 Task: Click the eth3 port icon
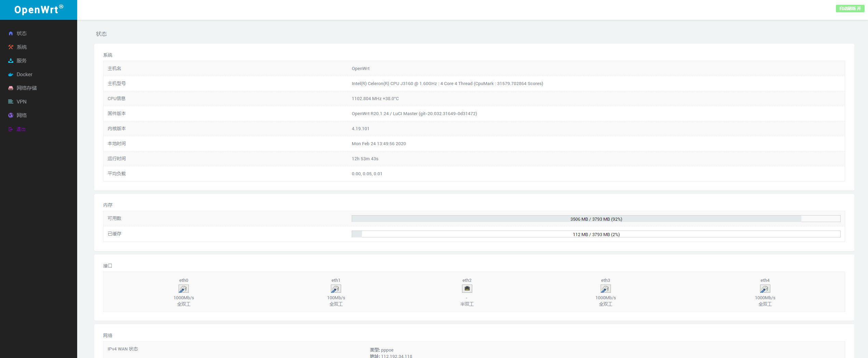click(x=606, y=289)
